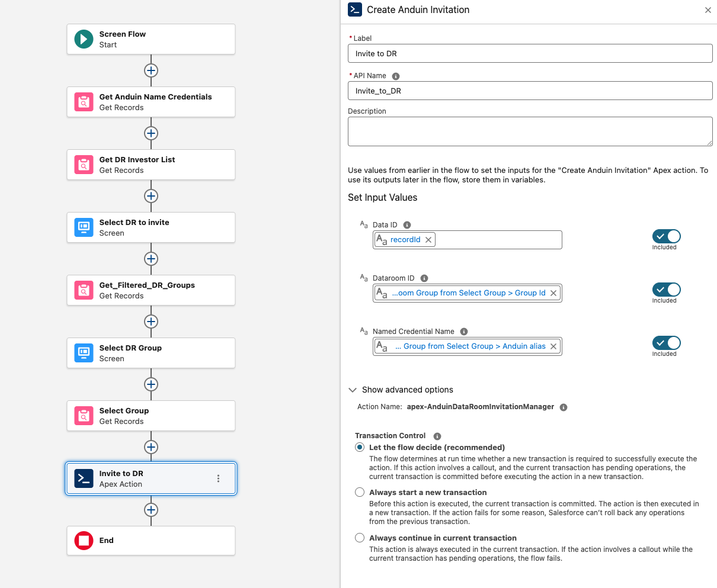717x588 pixels.
Task: Click the Data ID resource field
Action: (x=468, y=240)
